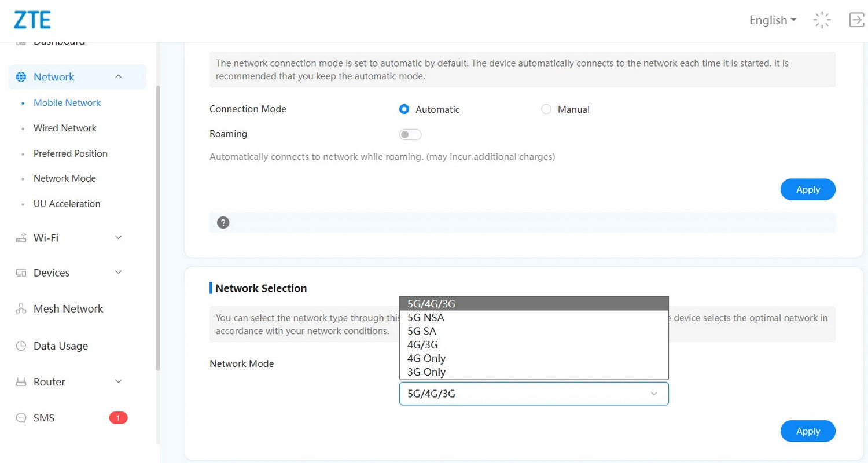Open the English language dropdown
868x463 pixels.
coord(773,20)
